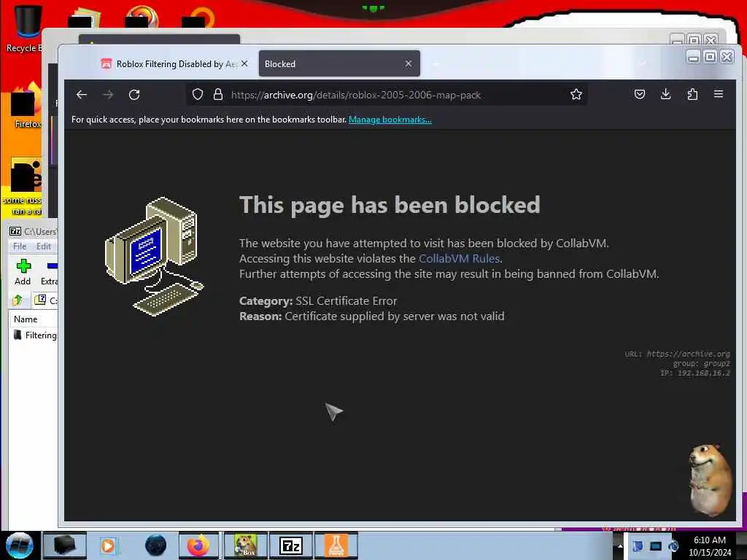Viewport: 747px width, 560px height.
Task: Open the Firefox hamburger application menu
Action: pos(719,94)
